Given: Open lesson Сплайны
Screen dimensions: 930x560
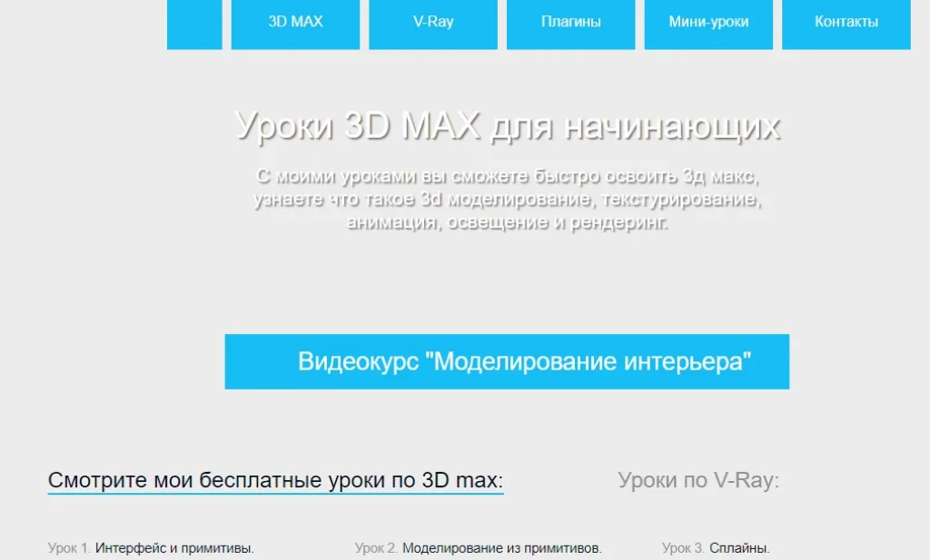Looking at the screenshot, I should [x=739, y=548].
